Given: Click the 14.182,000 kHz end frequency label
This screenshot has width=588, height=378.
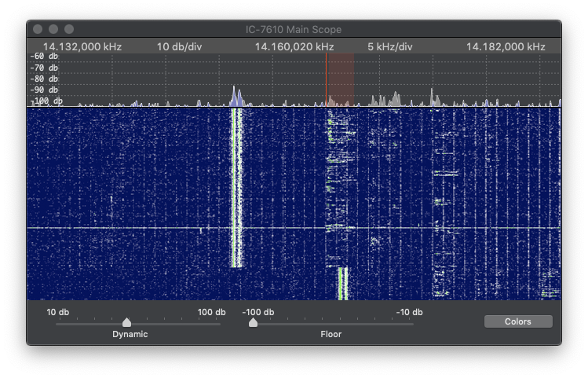Looking at the screenshot, I should coord(506,46).
